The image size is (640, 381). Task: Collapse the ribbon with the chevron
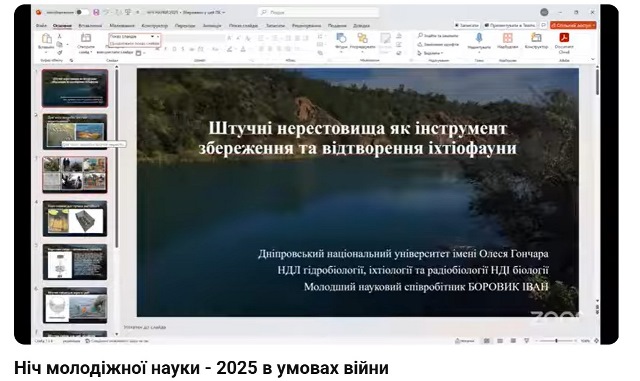click(x=593, y=60)
